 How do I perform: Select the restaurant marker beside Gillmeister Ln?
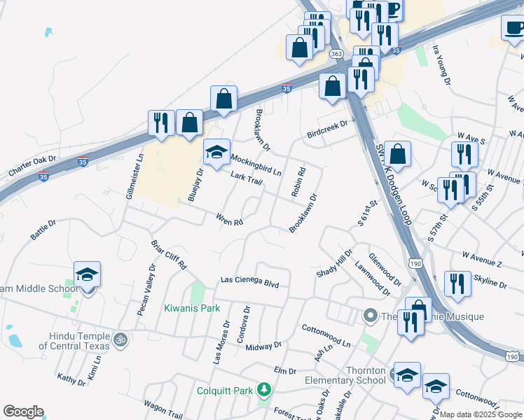161,124
